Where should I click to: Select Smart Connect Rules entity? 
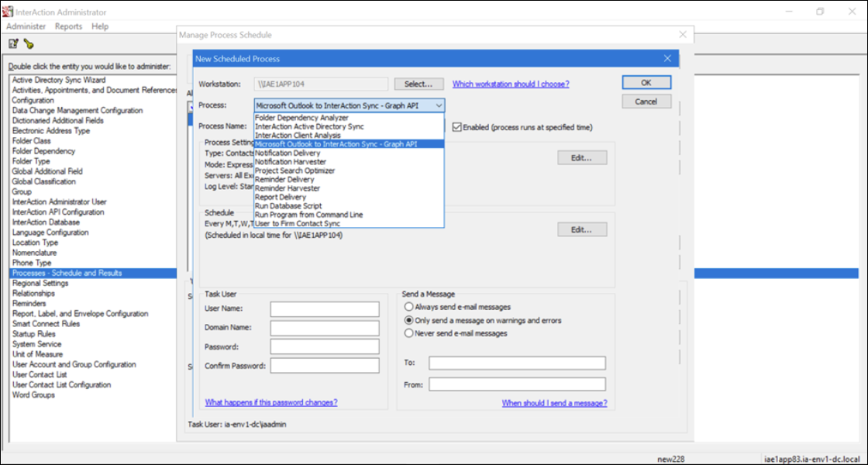pyautogui.click(x=46, y=323)
